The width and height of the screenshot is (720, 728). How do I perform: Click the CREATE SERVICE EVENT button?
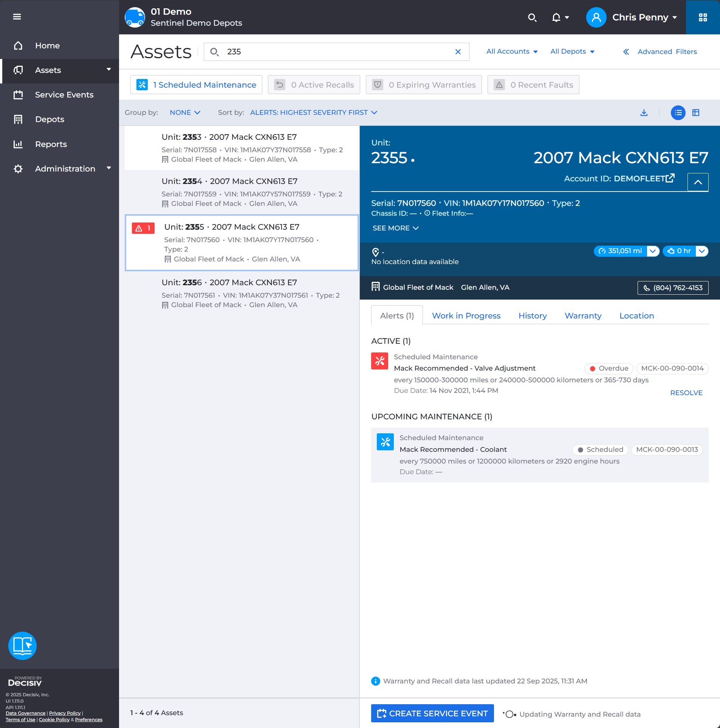pos(432,713)
